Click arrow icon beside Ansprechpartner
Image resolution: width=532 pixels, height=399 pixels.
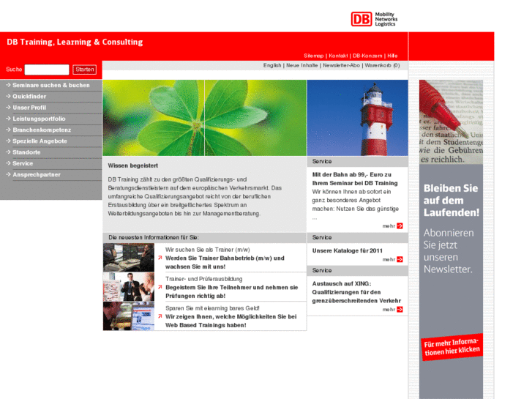(x=8, y=174)
